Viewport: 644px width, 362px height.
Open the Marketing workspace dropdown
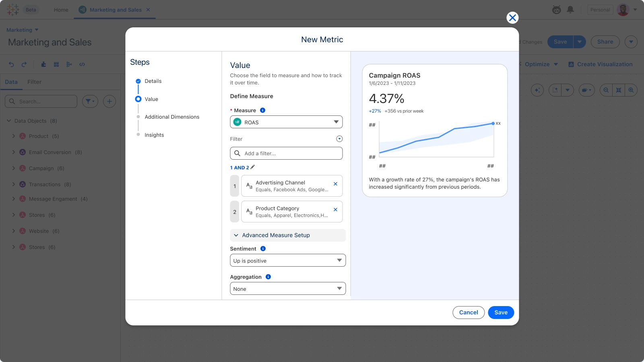pyautogui.click(x=23, y=30)
